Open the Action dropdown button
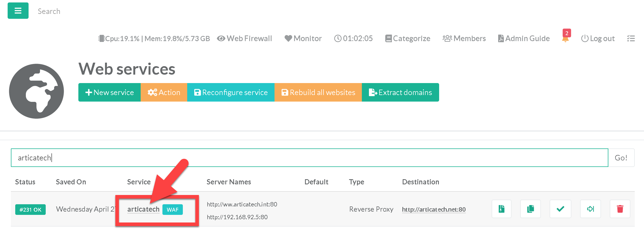 (164, 92)
